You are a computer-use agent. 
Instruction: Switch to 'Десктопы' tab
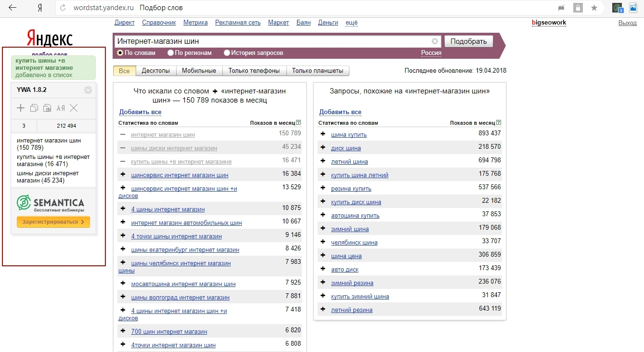[156, 71]
